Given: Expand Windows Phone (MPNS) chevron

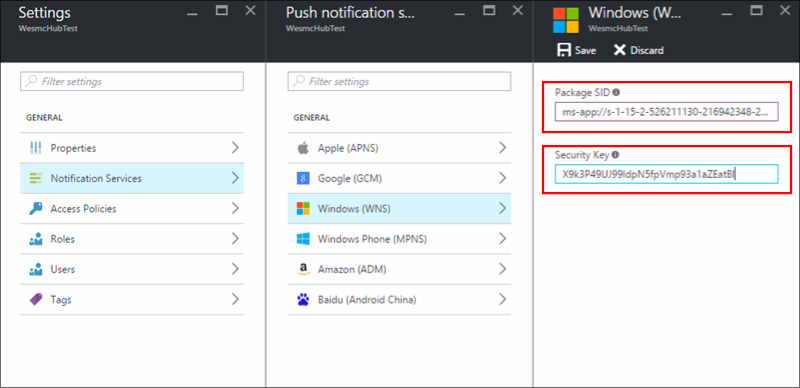Looking at the screenshot, I should 503,239.
